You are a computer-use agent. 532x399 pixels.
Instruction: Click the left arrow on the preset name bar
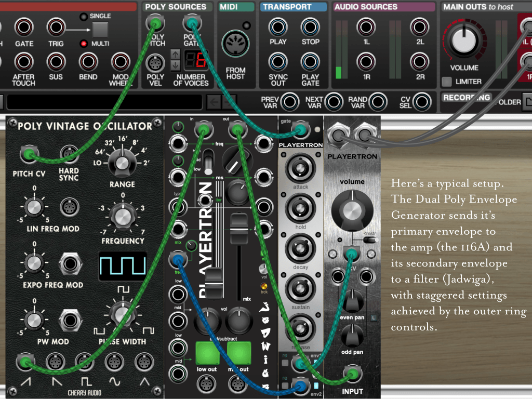214,102
